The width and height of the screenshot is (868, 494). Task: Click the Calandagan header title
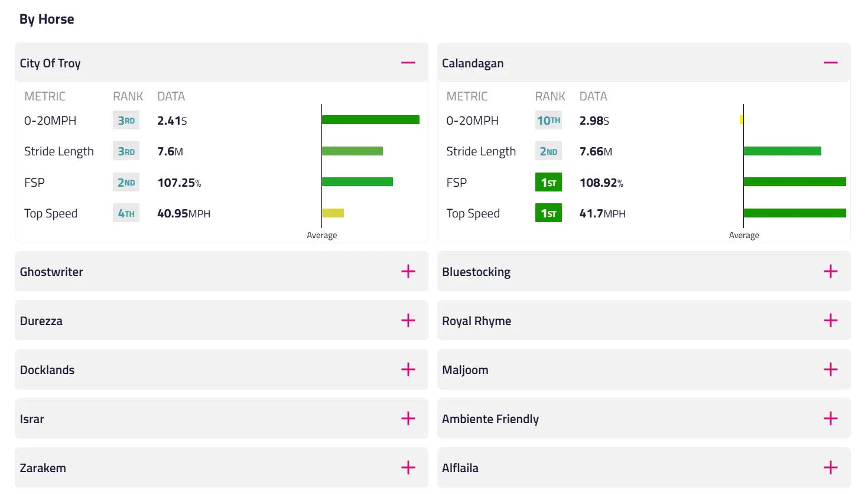473,63
